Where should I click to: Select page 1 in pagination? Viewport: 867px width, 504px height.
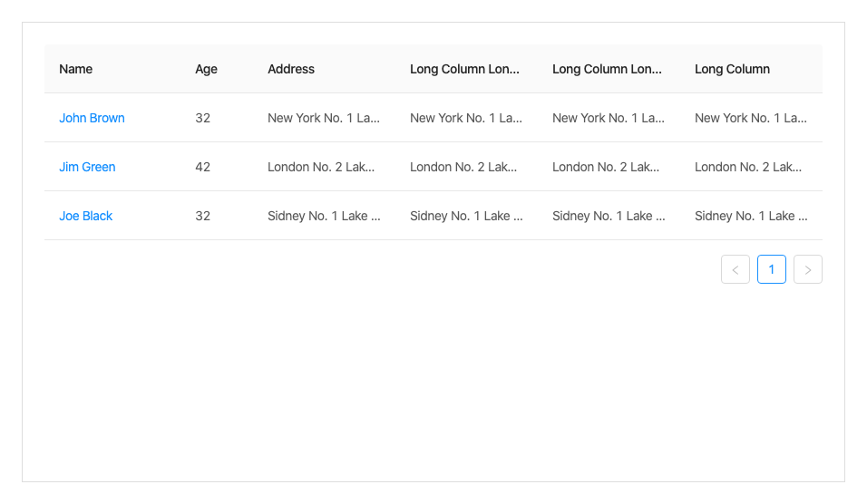[x=772, y=269]
